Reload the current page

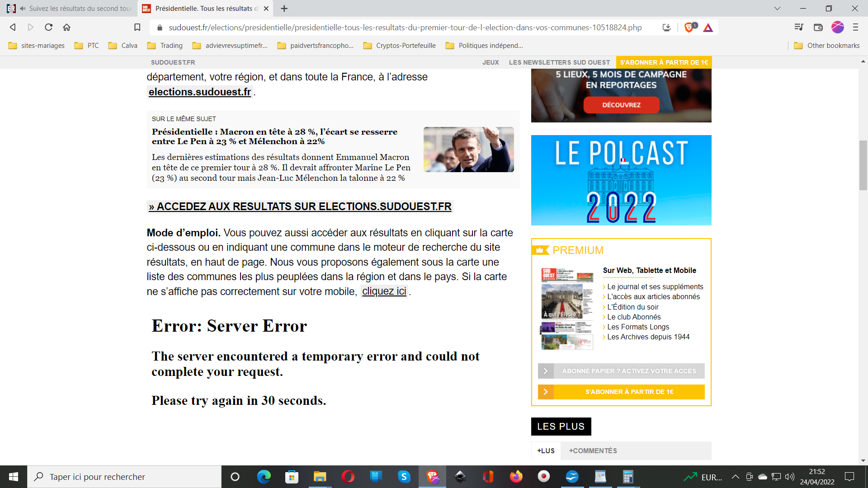point(48,27)
